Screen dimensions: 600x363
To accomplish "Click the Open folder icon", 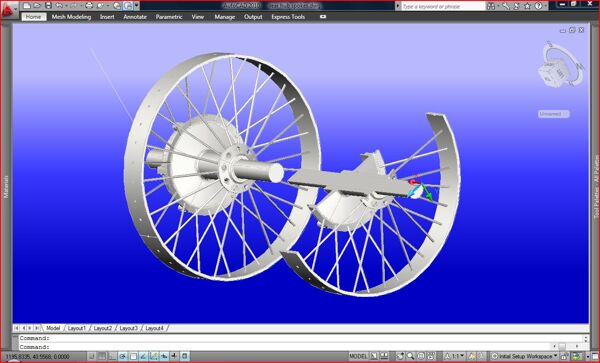I will coord(37,5).
